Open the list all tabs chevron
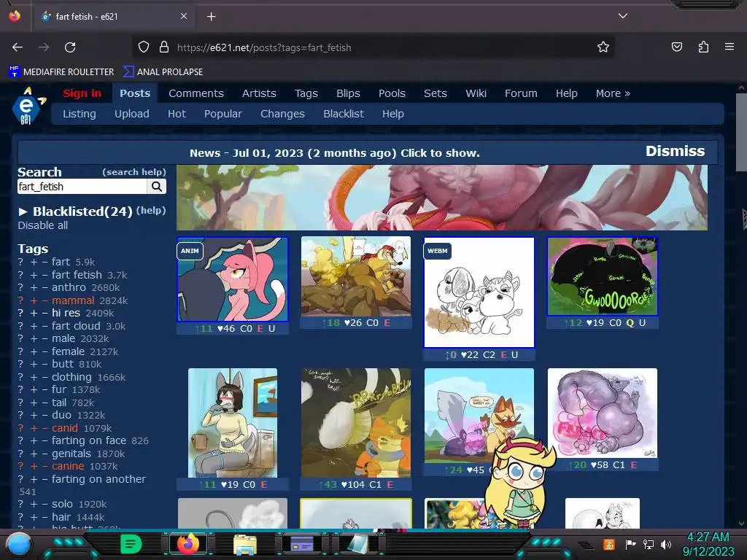Viewport: 747px width, 560px height. click(623, 16)
